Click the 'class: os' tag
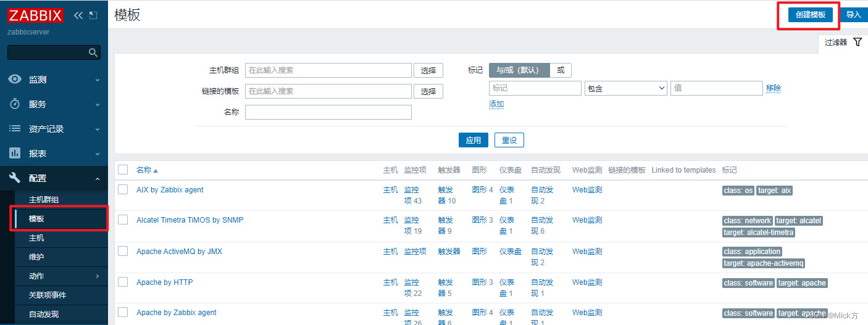The height and width of the screenshot is (325, 868). click(x=738, y=191)
